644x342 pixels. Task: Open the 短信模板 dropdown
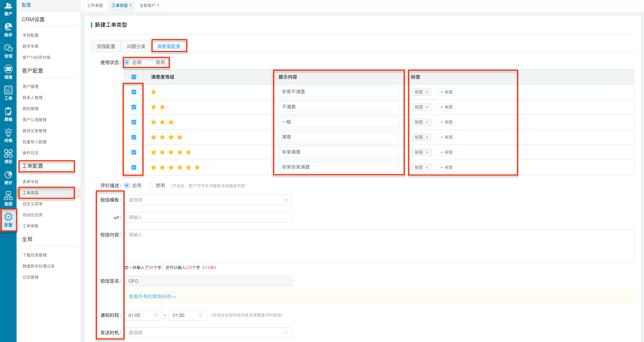pos(208,200)
